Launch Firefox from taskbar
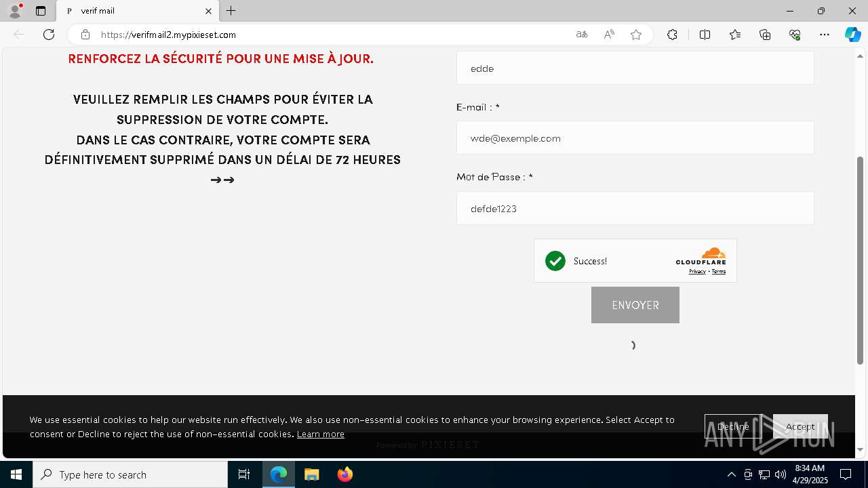Viewport: 868px width, 488px height. tap(345, 474)
